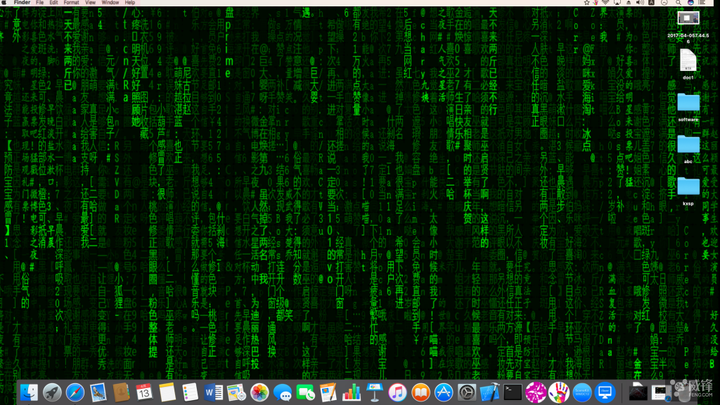Open pink splatter app in dock
Image resolution: width=720 pixels, height=405 pixels.
(535, 393)
